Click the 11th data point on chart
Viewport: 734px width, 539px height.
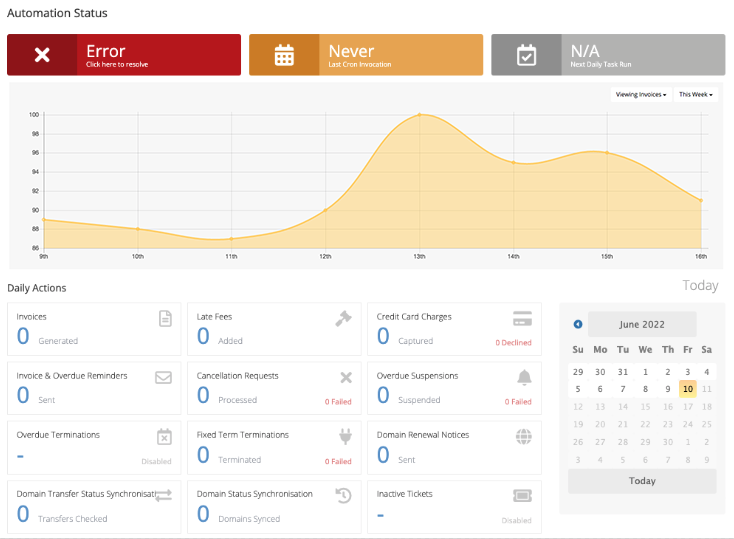coord(231,239)
